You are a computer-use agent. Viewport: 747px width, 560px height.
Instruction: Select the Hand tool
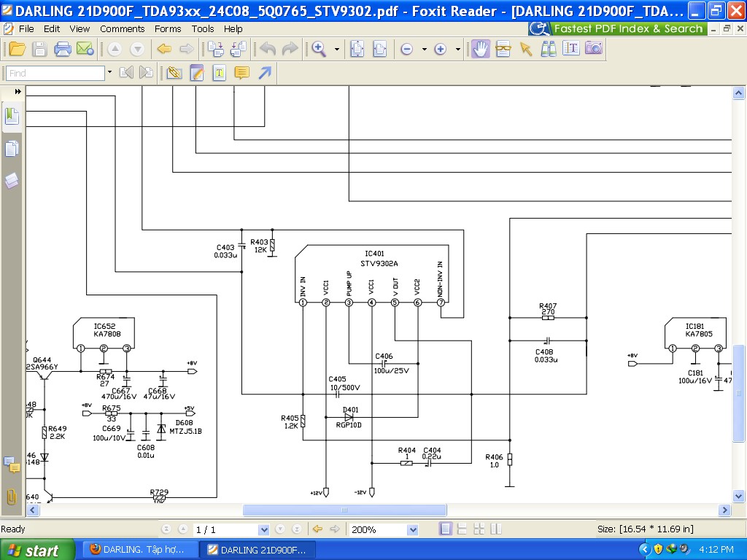click(481, 49)
